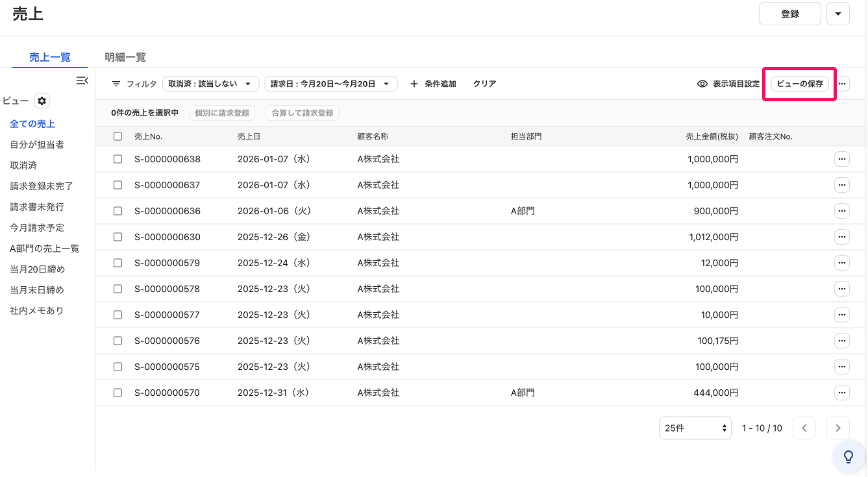The image size is (868, 477).
Task: Open dropdown arrow beside 登録 button
Action: [838, 14]
